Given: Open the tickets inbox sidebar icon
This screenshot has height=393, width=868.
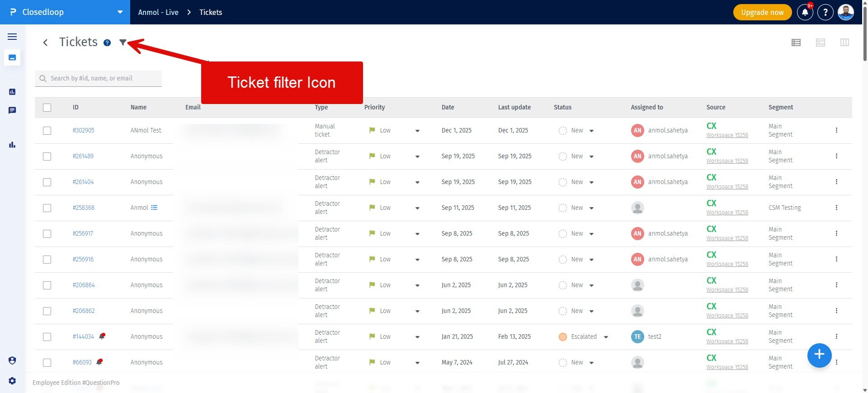Looking at the screenshot, I should [12, 57].
